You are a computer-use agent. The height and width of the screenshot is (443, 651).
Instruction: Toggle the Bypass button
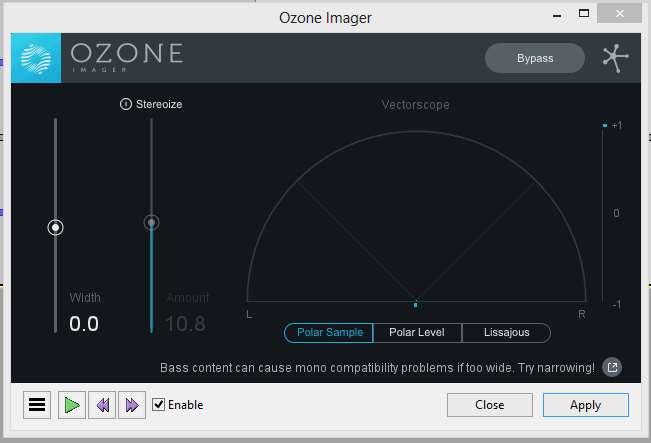[x=535, y=58]
